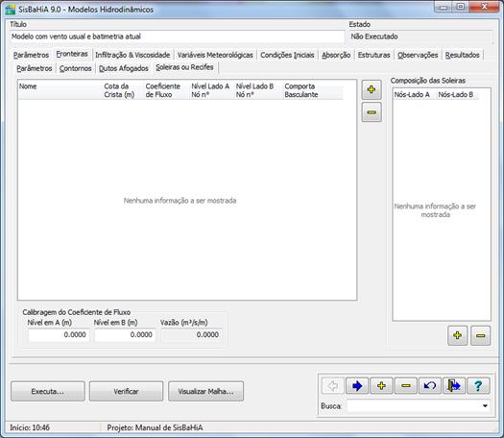This screenshot has height=438, width=504.
Task: Select Soleiras ou Recifes sub-tab
Action: click(x=185, y=67)
